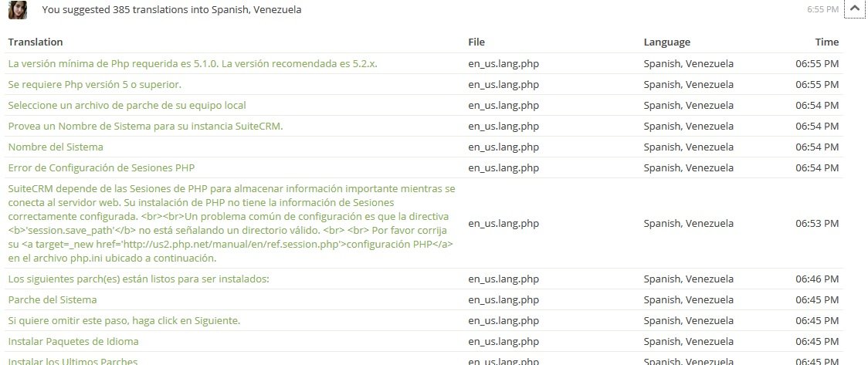Open 'Provea un Nombre de Sistema' translation
The image size is (868, 365).
pyautogui.click(x=146, y=126)
